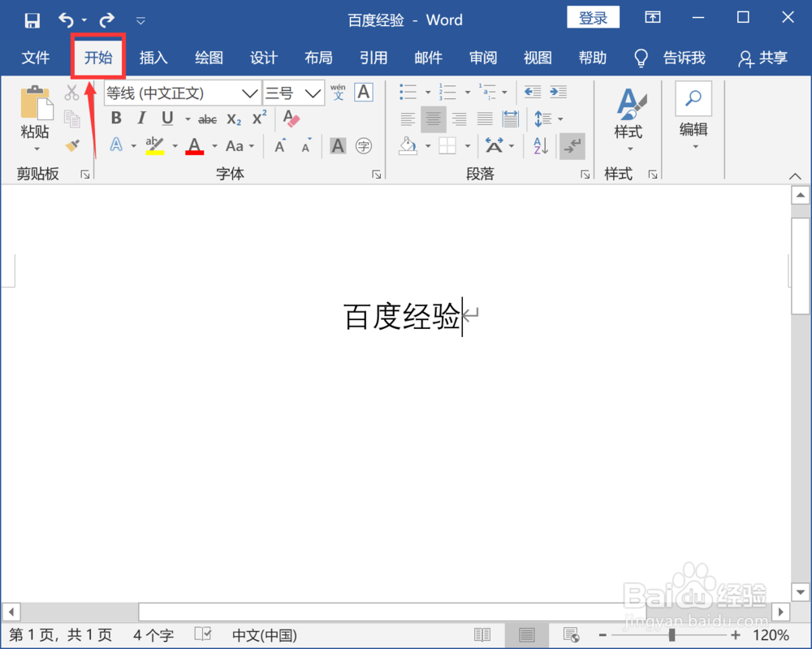Click the text effects outlined A icon
This screenshot has height=649, width=812.
(116, 145)
